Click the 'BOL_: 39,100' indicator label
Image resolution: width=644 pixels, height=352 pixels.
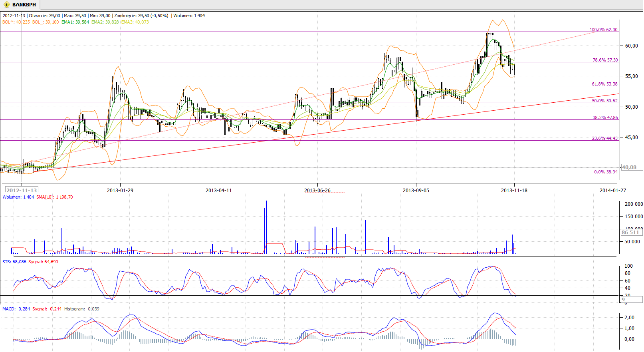point(46,22)
